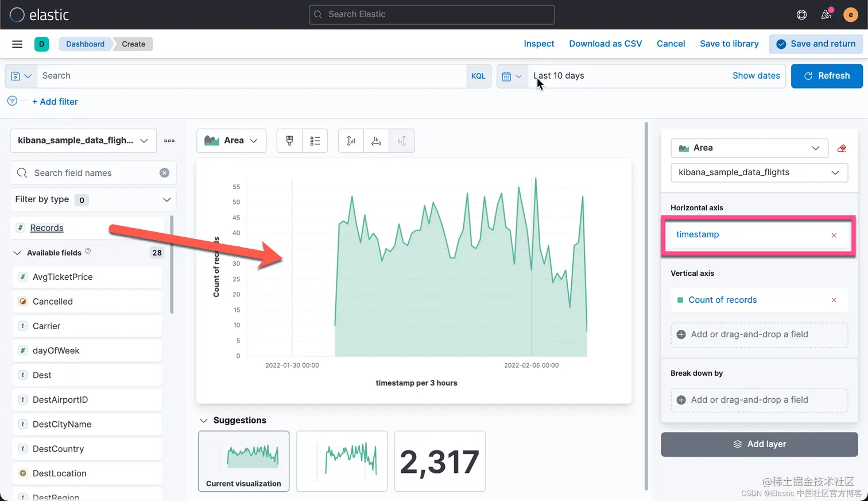Click the DestCityName field
This screenshot has height=501, width=868.
tap(87, 424)
